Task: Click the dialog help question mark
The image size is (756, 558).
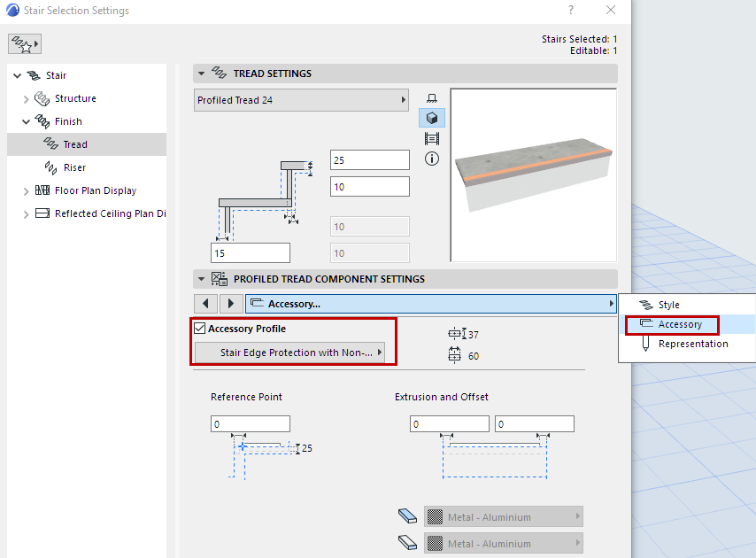Action: [x=571, y=10]
